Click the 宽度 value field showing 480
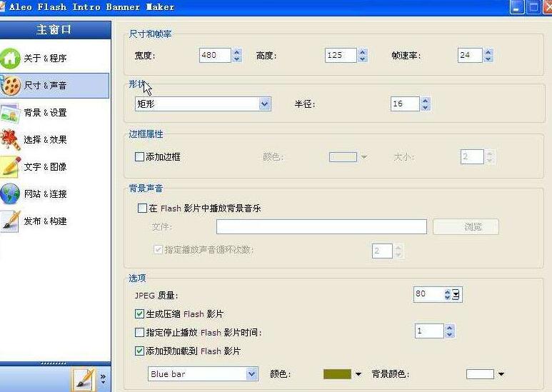The image size is (552, 392). pyautogui.click(x=215, y=55)
